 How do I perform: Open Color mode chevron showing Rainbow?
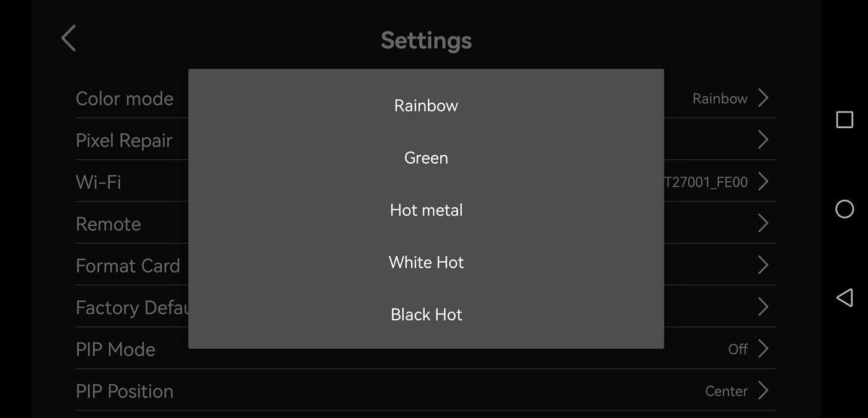763,98
